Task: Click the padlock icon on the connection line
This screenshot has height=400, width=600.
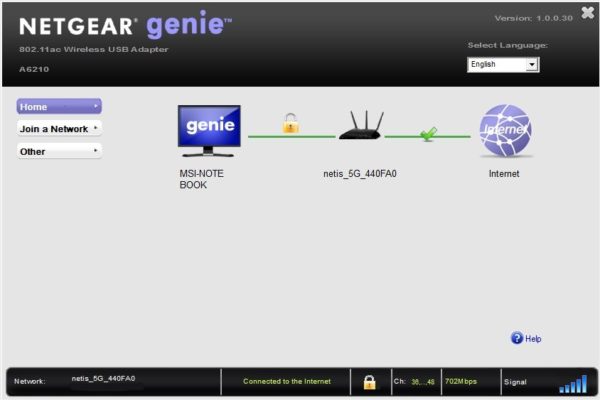Action: (290, 123)
